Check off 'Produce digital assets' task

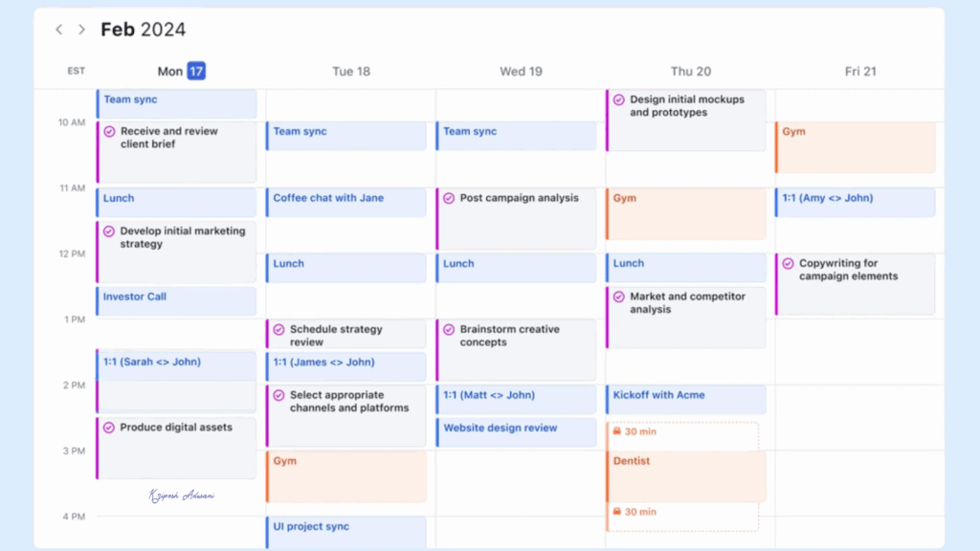click(x=109, y=428)
